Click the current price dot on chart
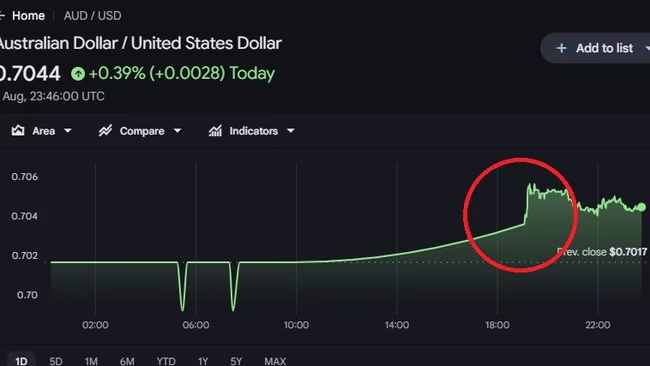 coord(642,207)
